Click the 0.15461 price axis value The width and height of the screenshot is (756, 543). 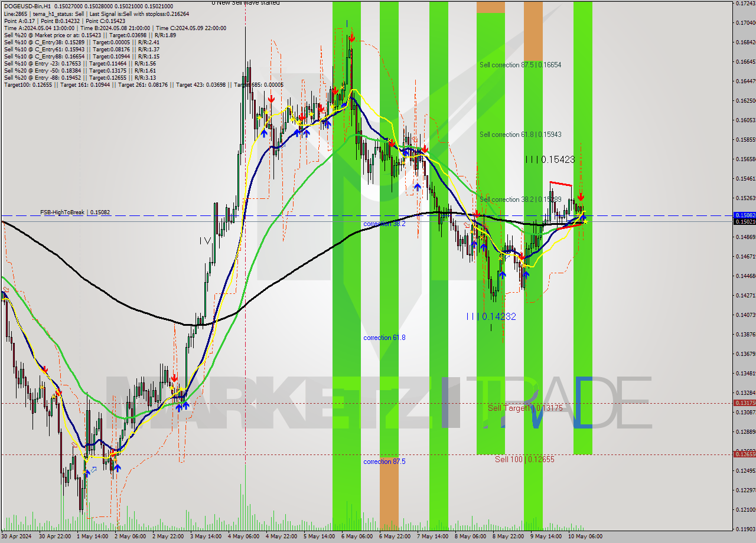click(x=745, y=178)
